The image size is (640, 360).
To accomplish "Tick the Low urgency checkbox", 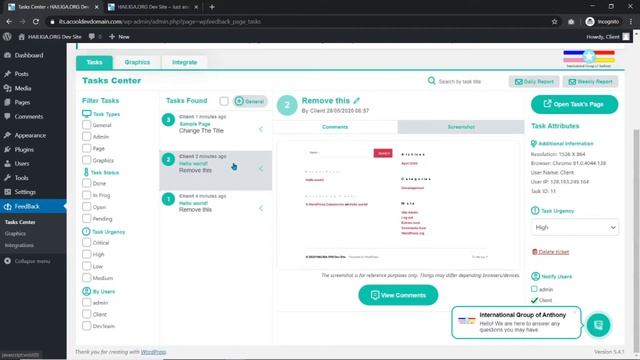I will (87, 266).
